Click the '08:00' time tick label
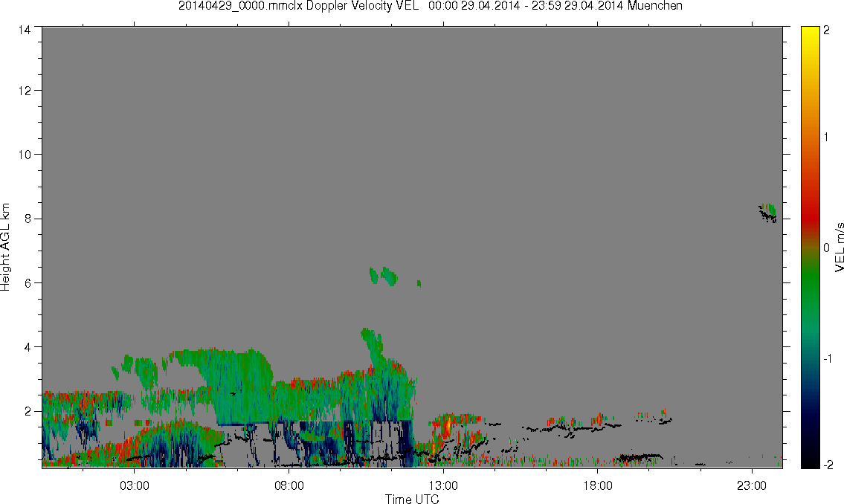 (x=289, y=485)
